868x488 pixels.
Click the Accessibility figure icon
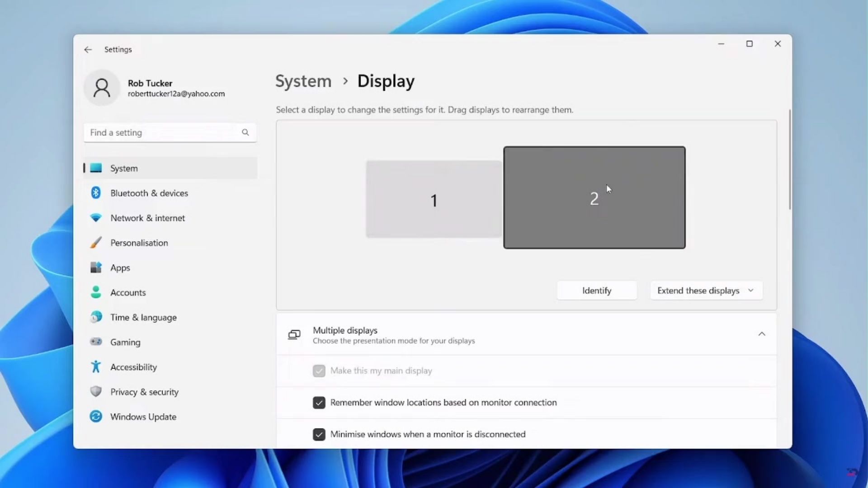[x=96, y=366]
